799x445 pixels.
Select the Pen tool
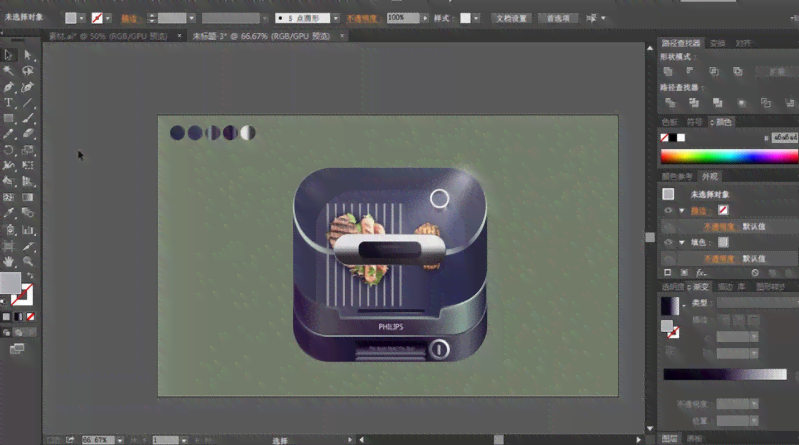pyautogui.click(x=9, y=87)
